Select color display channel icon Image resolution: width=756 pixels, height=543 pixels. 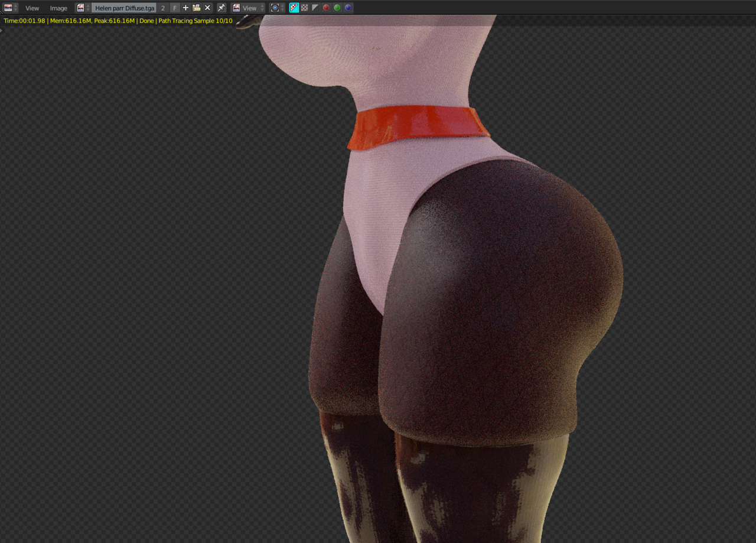click(x=304, y=8)
